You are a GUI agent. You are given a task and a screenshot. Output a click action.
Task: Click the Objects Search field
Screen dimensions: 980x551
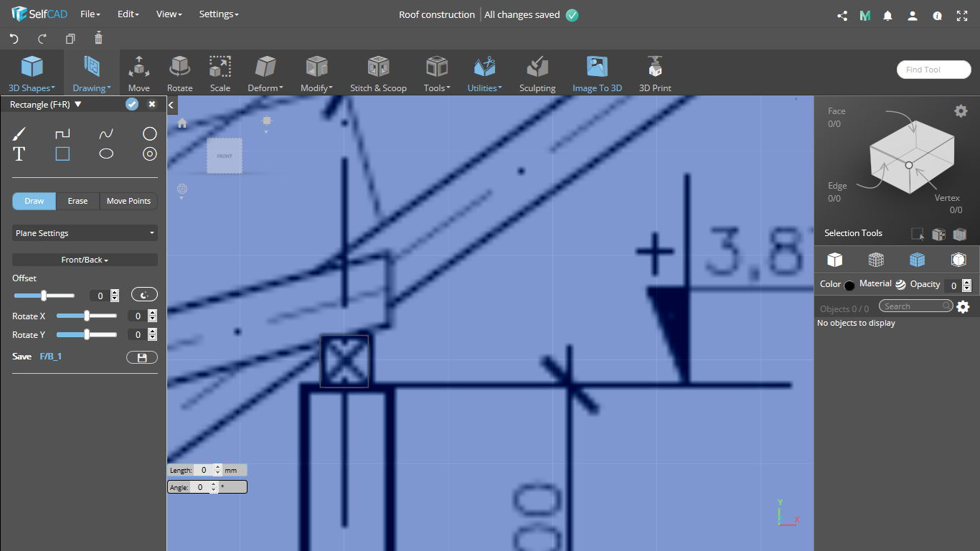tap(916, 306)
